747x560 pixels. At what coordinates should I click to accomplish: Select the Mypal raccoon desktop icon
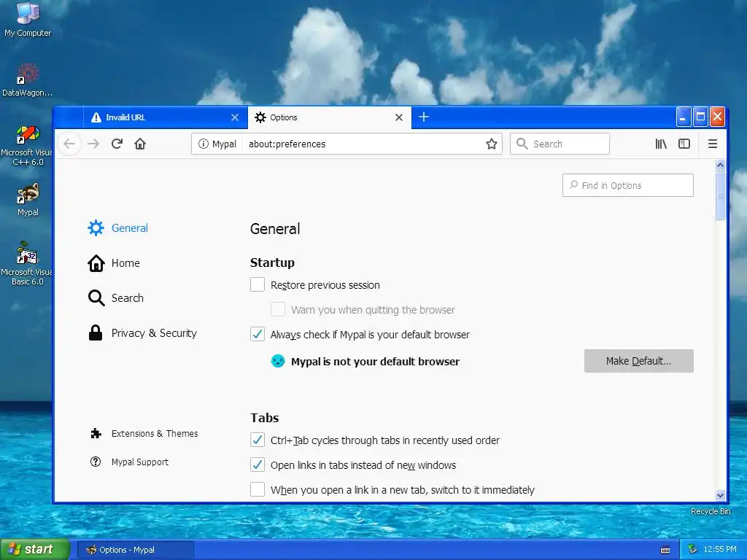pyautogui.click(x=28, y=200)
